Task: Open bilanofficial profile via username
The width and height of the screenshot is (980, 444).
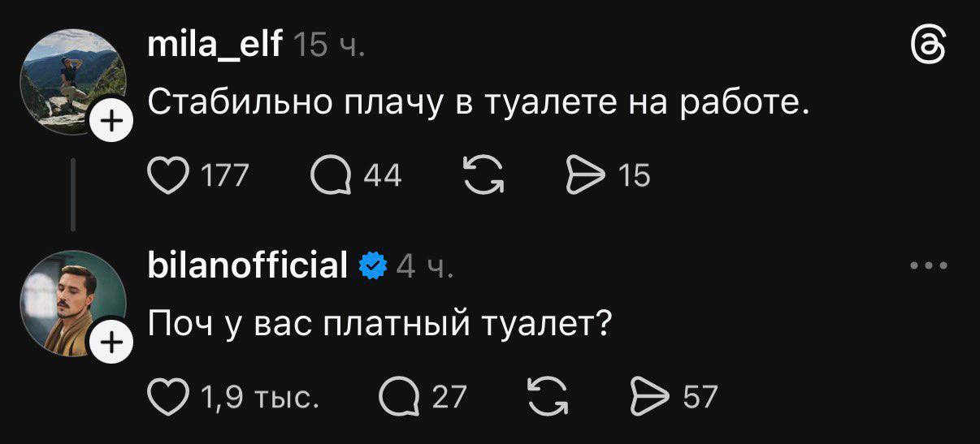Action: (248, 265)
